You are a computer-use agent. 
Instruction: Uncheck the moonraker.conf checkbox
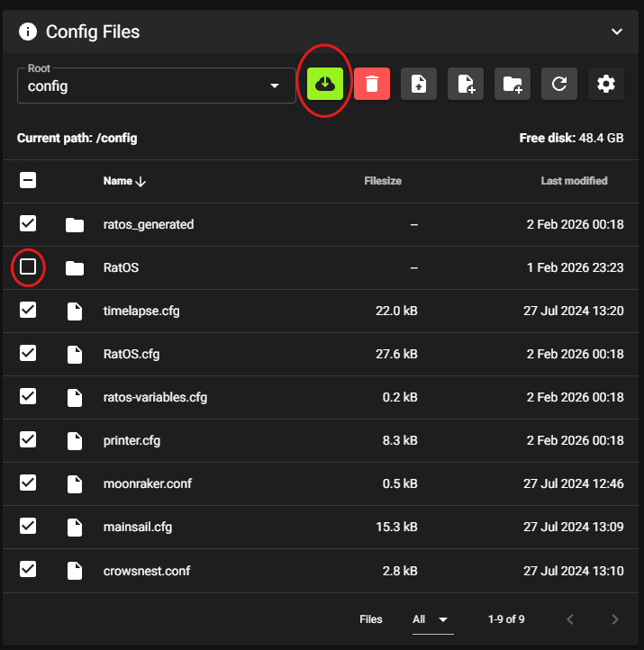pyautogui.click(x=28, y=483)
